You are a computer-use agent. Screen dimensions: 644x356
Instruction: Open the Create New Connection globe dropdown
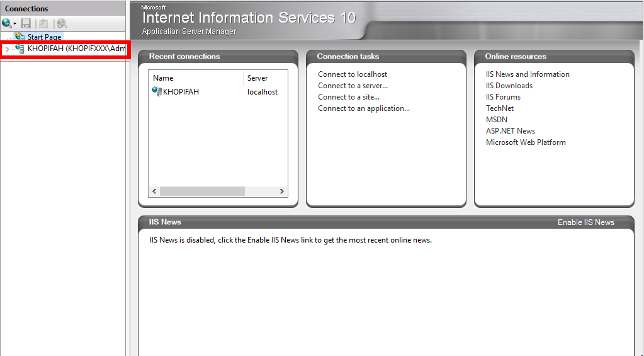[9, 23]
